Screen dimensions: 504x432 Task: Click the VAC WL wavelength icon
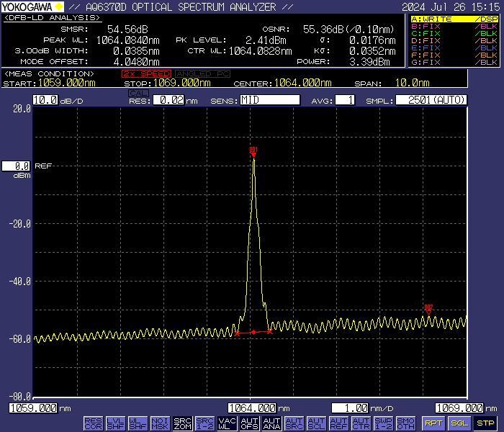click(x=227, y=423)
